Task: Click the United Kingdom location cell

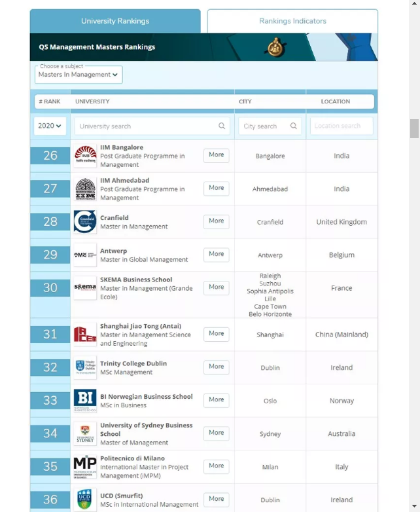Action: click(x=341, y=222)
